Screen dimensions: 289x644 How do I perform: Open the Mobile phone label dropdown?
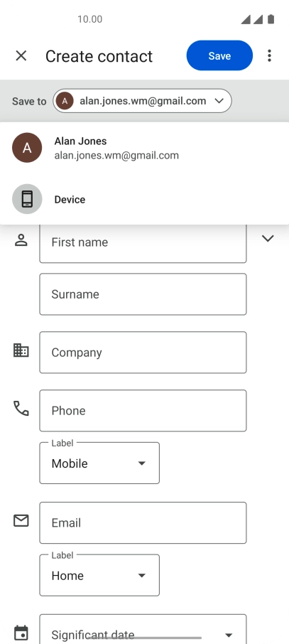(99, 463)
